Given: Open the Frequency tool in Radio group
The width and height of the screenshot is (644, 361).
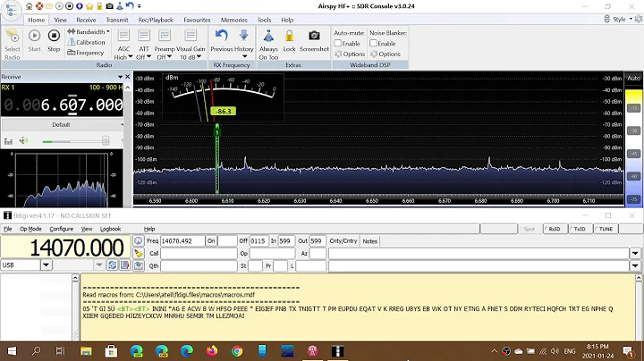Looking at the screenshot, I should coord(86,53).
